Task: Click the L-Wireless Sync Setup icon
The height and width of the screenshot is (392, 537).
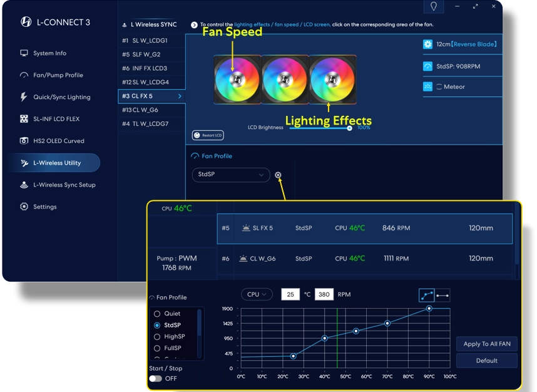Action: point(24,185)
